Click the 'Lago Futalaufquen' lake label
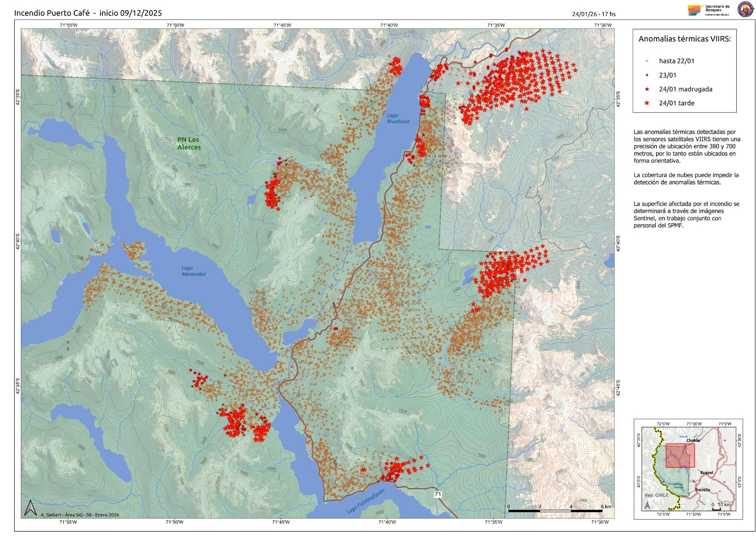756x541 pixels. pos(366,502)
